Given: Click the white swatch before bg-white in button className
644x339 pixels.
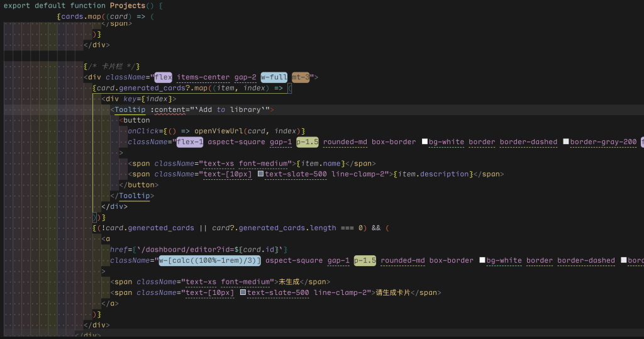Looking at the screenshot, I should [425, 142].
